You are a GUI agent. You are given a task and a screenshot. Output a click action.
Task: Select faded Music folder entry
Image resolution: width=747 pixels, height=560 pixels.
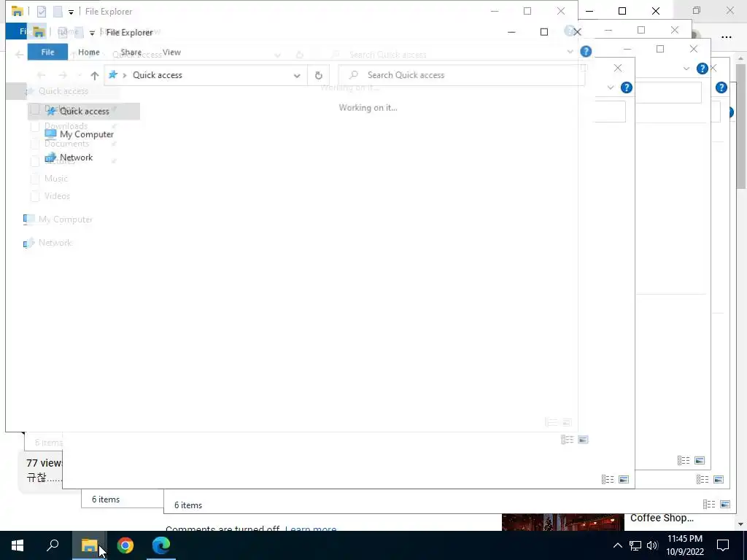pyautogui.click(x=56, y=179)
